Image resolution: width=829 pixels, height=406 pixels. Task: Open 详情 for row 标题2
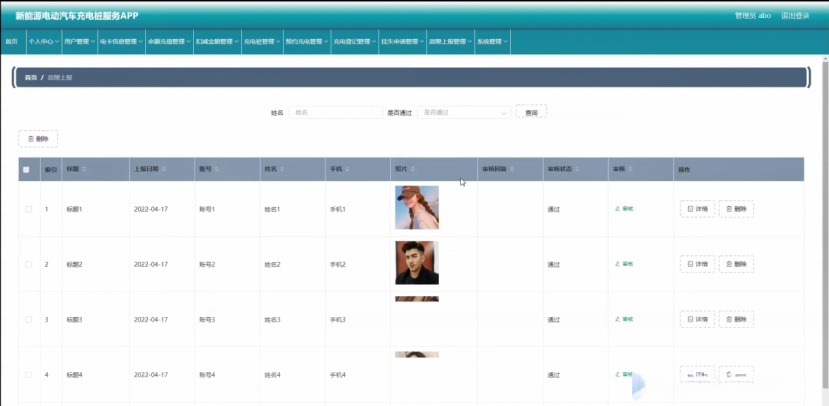point(697,264)
